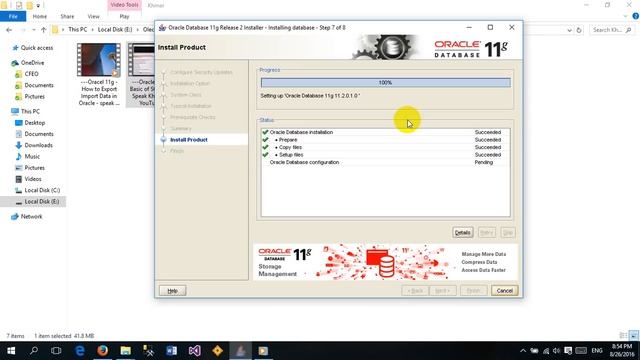
Task: Open the Play tab under Video Tools
Action: [124, 16]
